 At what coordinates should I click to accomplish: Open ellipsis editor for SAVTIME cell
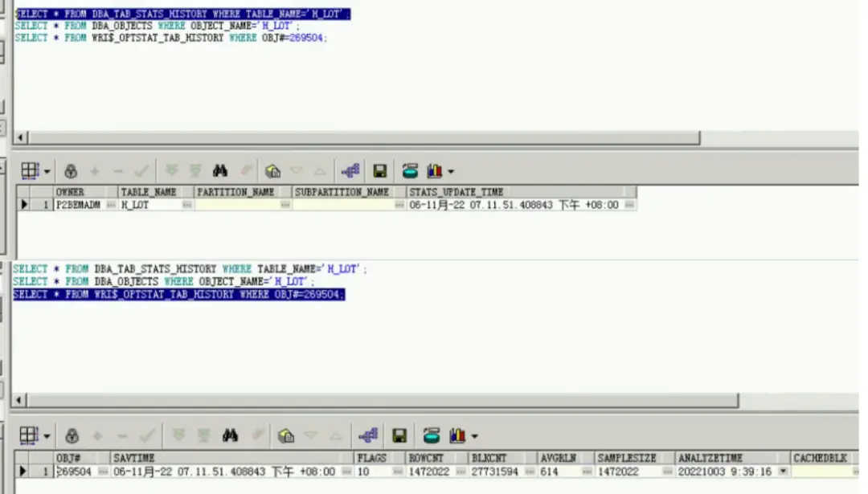tap(346, 472)
